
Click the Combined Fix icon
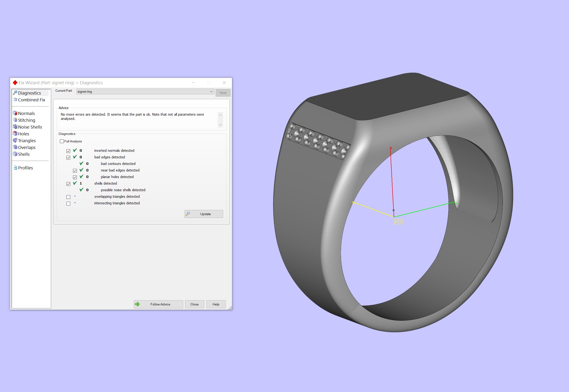(x=15, y=100)
